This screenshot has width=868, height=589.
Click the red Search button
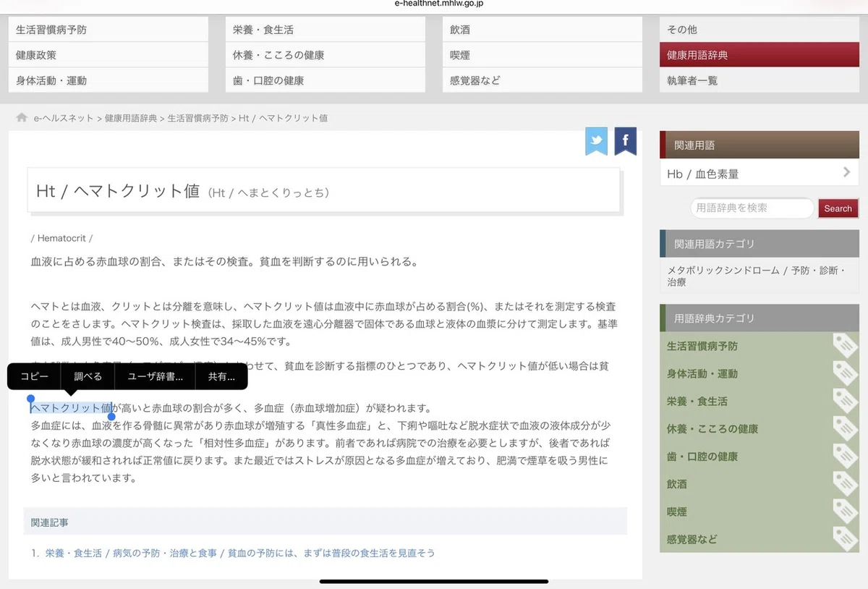838,208
